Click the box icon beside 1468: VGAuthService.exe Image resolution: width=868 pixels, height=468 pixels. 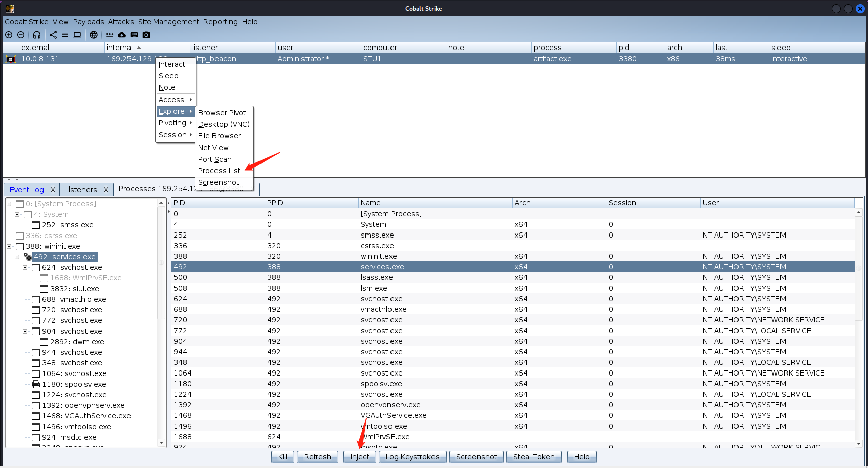pyautogui.click(x=36, y=416)
